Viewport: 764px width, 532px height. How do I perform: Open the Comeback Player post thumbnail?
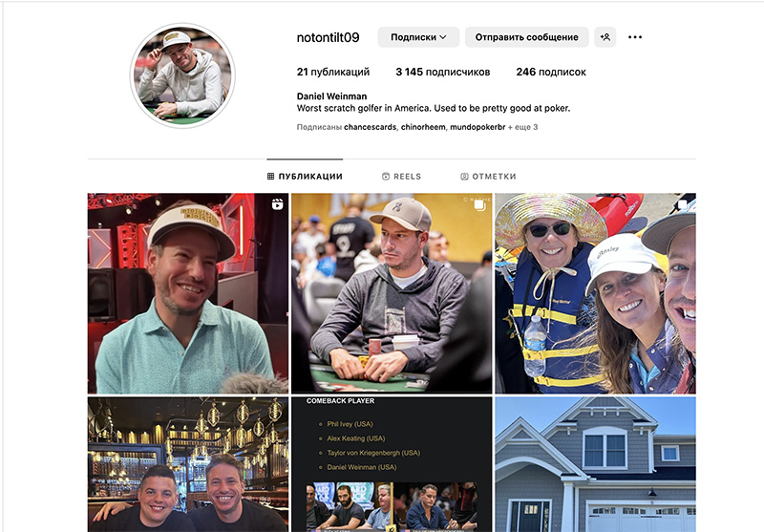click(392, 464)
